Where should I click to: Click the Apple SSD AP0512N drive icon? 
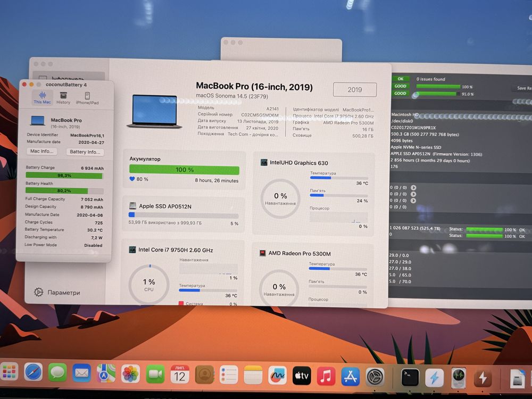132,205
